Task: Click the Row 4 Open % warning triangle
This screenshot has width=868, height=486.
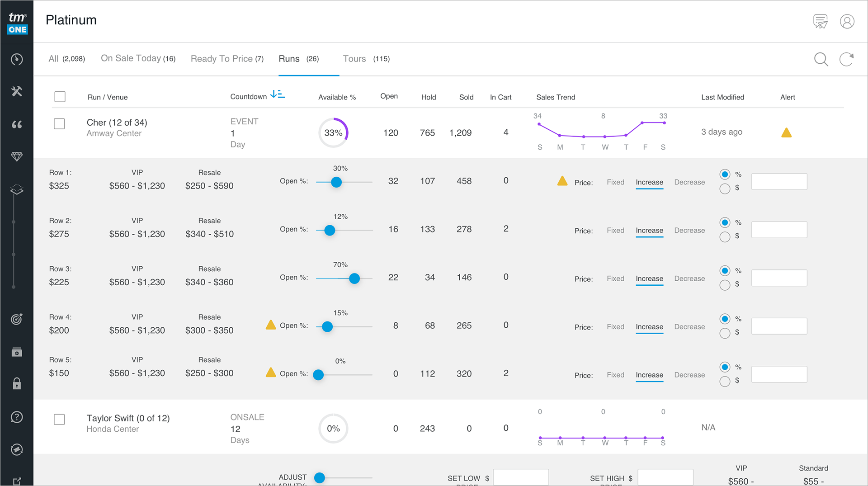Action: [x=271, y=325]
